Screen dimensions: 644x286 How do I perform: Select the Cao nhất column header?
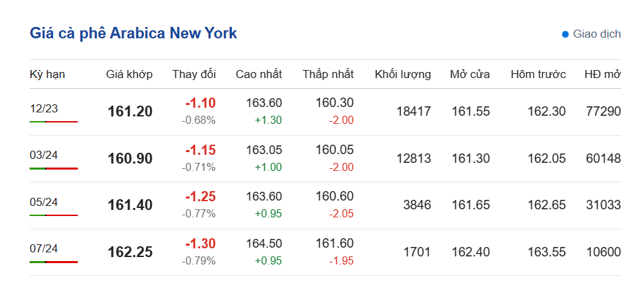point(259,74)
